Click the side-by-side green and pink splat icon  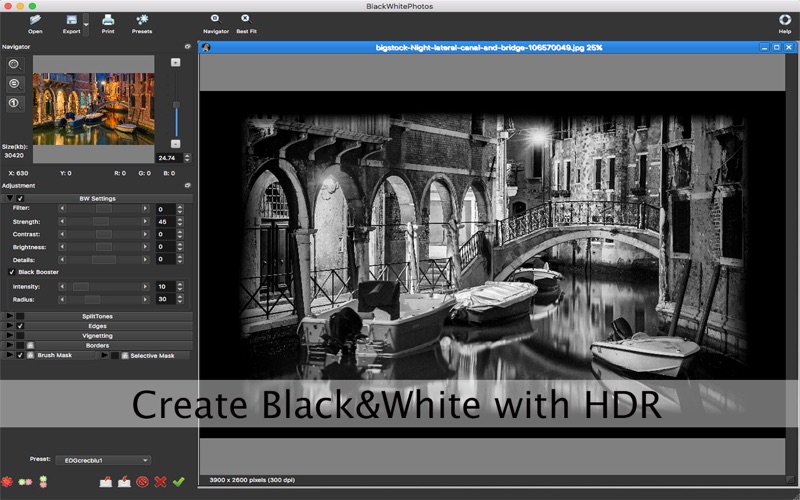coord(25,482)
